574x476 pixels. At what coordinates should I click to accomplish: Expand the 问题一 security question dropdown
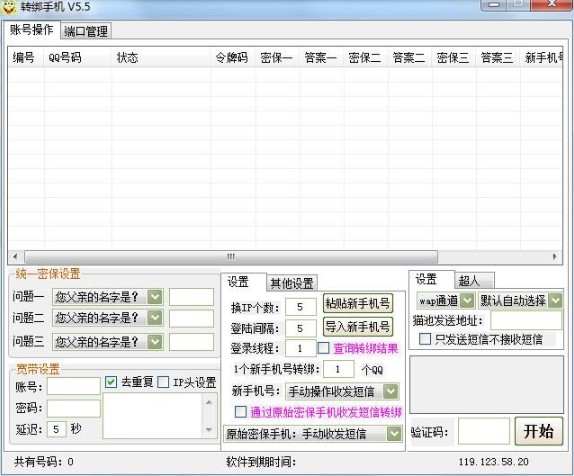(155, 297)
